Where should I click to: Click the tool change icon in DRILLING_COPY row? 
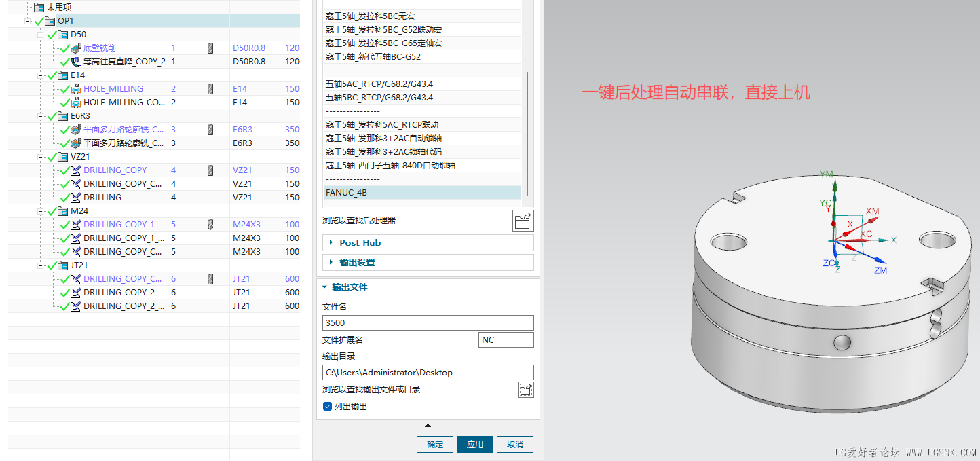[x=210, y=170]
